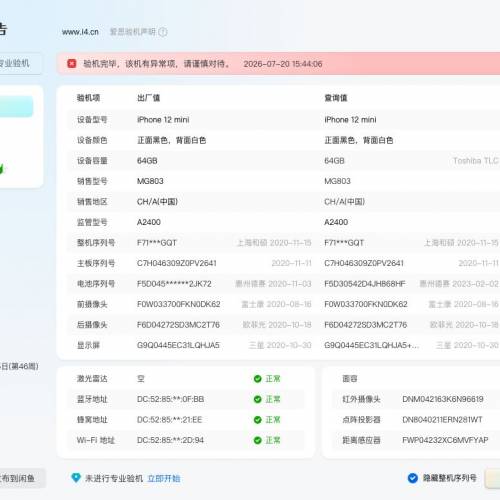Click the Toshiba TLC storage label
Viewport: 500px width, 500px height.
(x=476, y=161)
